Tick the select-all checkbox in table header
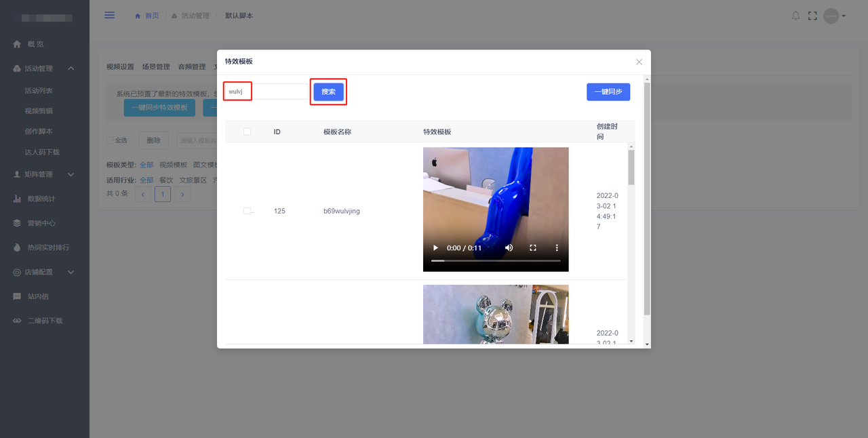The width and height of the screenshot is (868, 438). point(247,132)
